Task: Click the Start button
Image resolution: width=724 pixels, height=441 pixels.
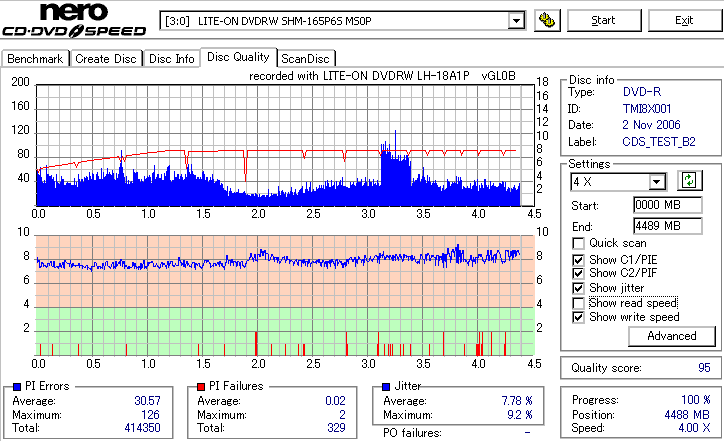Action: click(604, 21)
